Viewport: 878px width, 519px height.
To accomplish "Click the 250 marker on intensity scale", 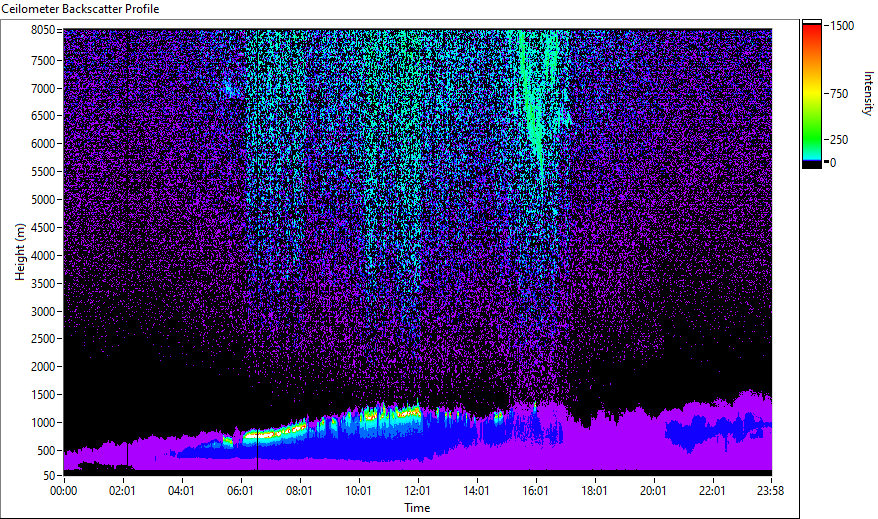I will tap(839, 140).
